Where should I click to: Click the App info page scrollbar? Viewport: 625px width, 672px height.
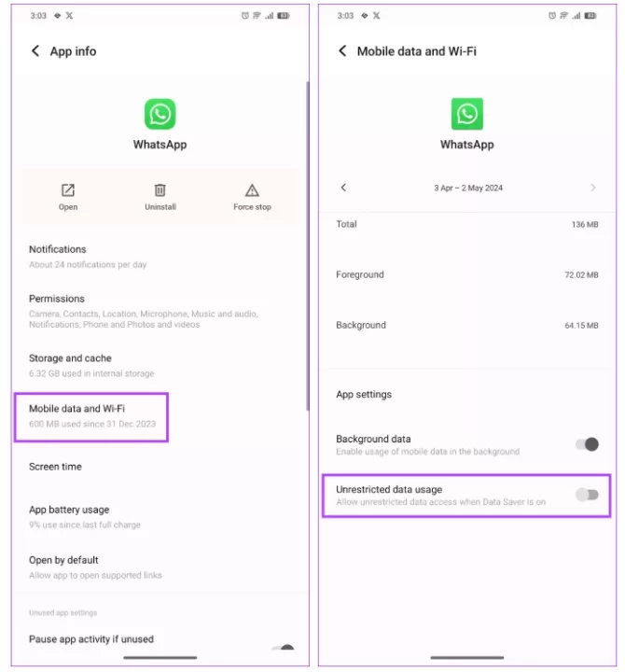coord(308,245)
